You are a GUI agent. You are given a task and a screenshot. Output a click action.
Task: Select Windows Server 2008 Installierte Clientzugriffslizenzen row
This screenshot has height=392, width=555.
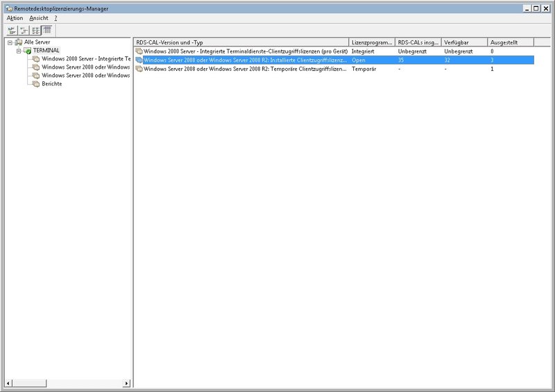[334, 60]
